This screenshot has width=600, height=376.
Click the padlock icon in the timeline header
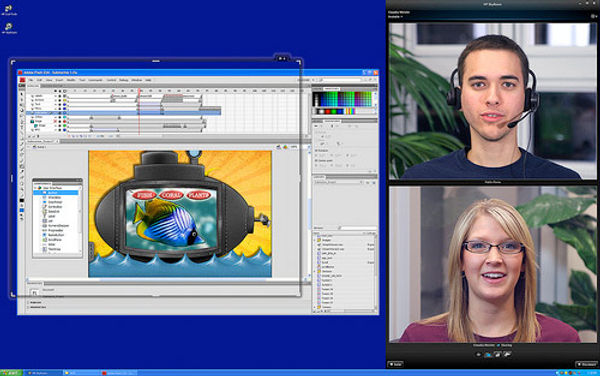click(60, 91)
